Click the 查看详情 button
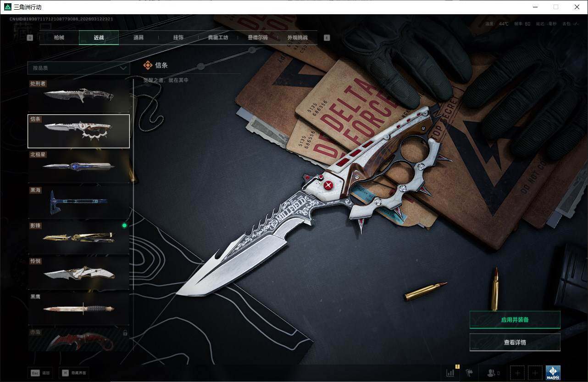Image resolution: width=588 pixels, height=382 pixels. pyautogui.click(x=515, y=342)
